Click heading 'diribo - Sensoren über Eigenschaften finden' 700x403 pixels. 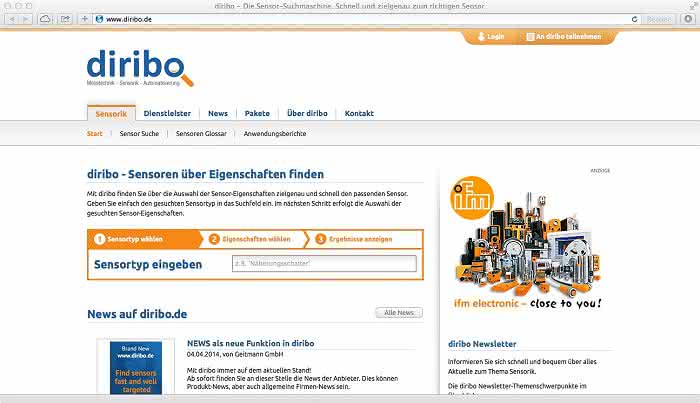coord(205,174)
